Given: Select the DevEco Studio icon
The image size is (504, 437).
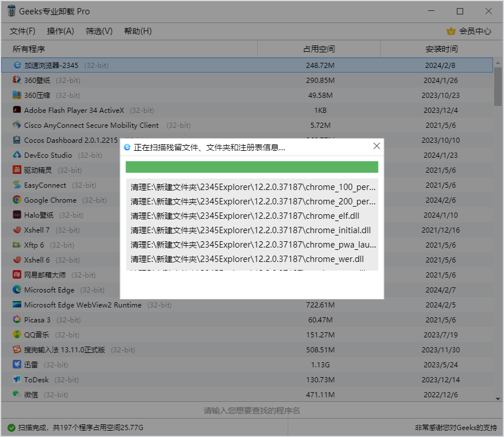Looking at the screenshot, I should [x=17, y=155].
